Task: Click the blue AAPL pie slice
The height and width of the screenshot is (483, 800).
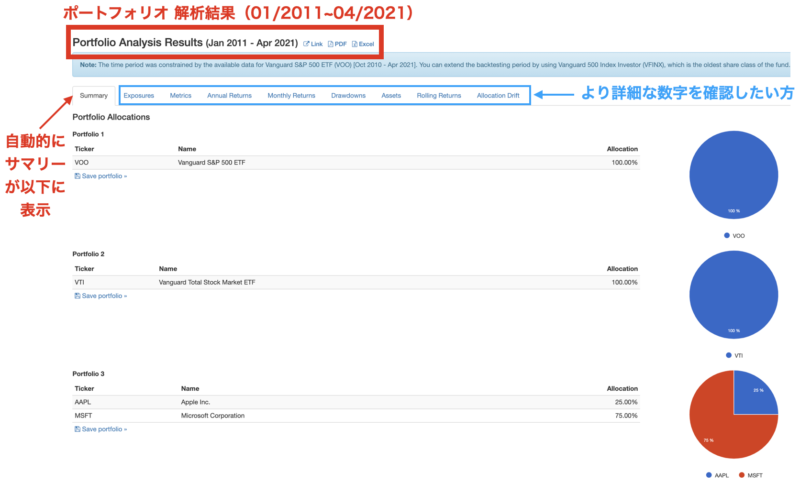Action: (751, 397)
